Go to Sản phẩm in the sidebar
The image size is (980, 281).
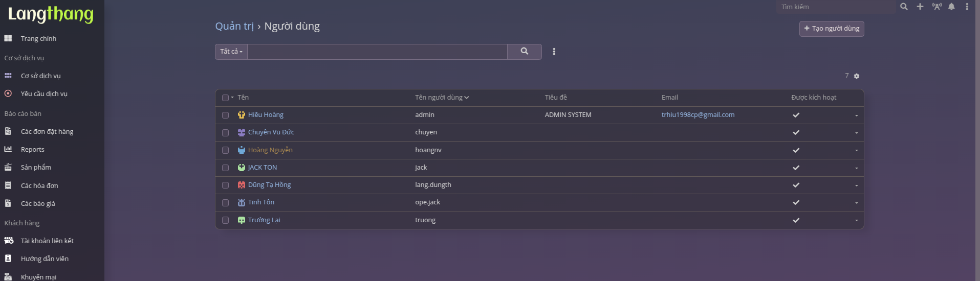pyautogui.click(x=36, y=168)
